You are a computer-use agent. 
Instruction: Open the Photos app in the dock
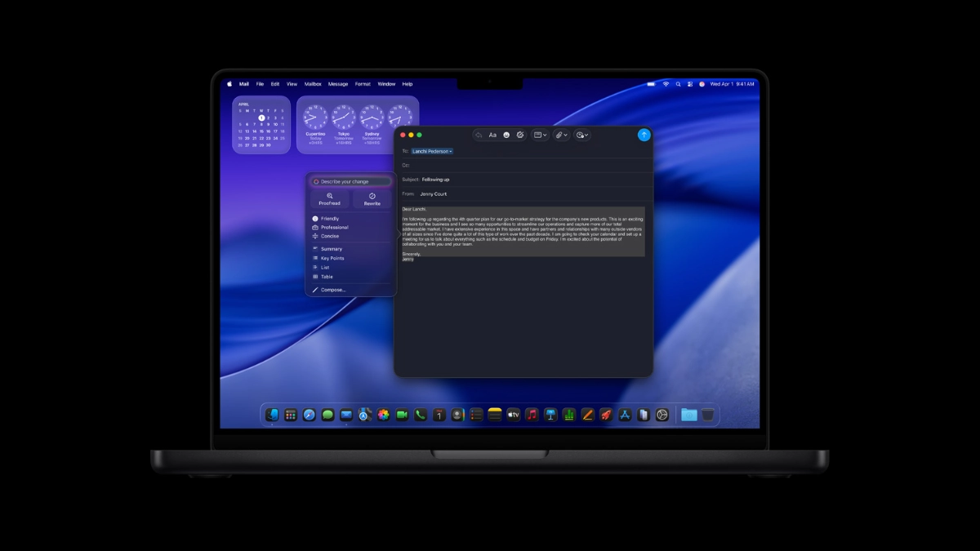383,415
